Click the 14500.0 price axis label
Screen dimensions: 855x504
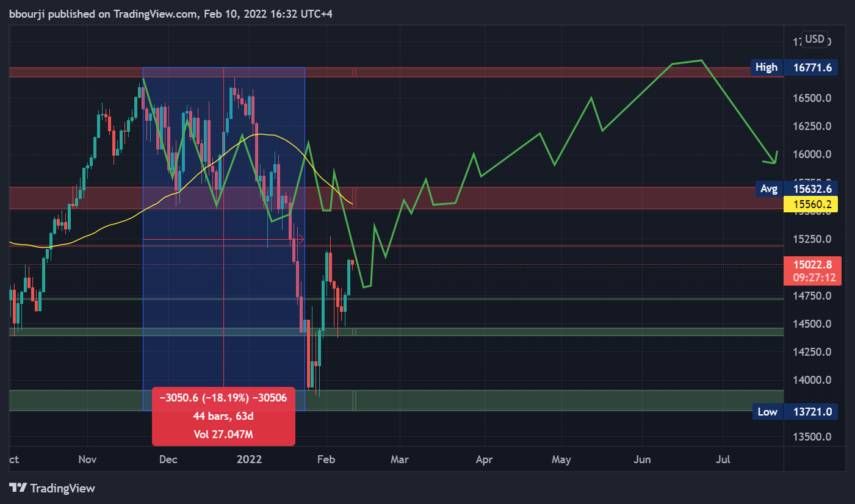point(812,324)
